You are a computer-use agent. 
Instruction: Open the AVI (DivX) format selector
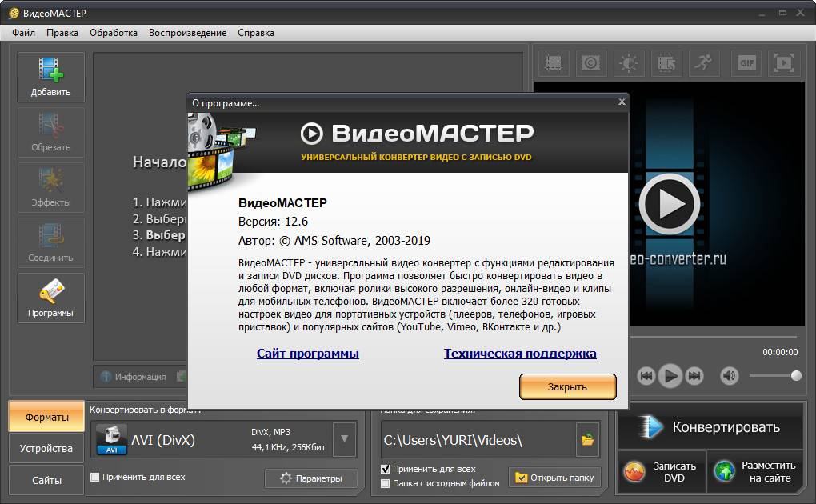click(x=224, y=440)
